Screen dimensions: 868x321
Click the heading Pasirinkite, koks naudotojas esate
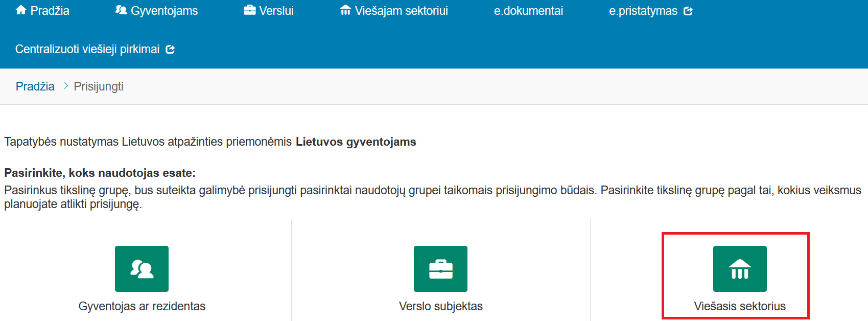(100, 173)
